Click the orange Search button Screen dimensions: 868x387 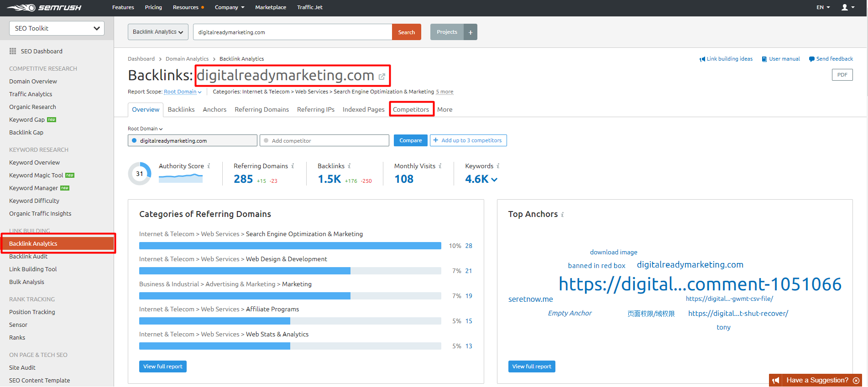[x=406, y=32]
